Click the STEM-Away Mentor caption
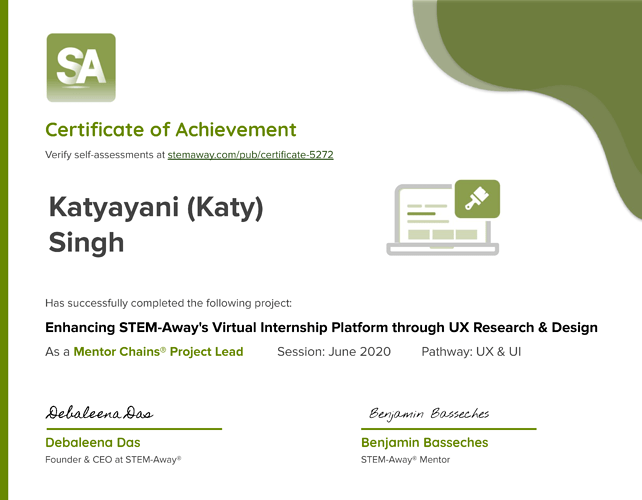 click(x=405, y=460)
